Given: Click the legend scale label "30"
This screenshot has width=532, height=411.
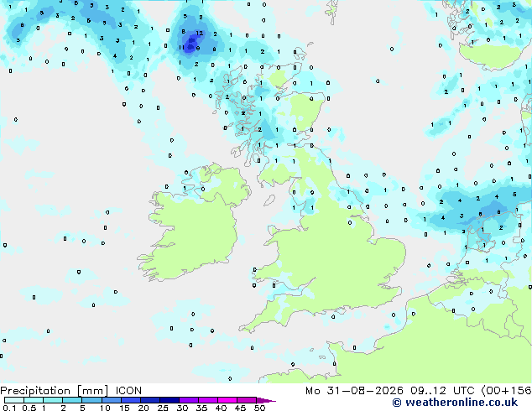Looking at the screenshot, I should (x=182, y=408).
